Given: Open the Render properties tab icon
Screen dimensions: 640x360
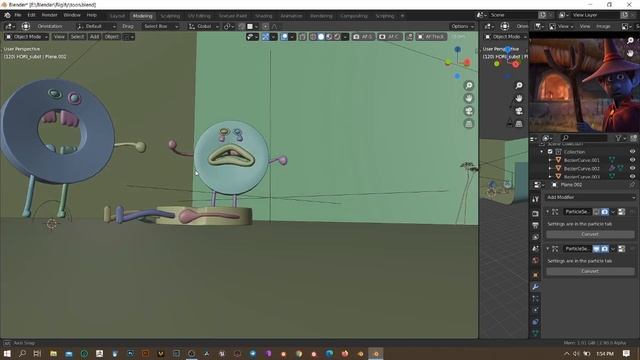Looking at the screenshot, I should [x=536, y=213].
